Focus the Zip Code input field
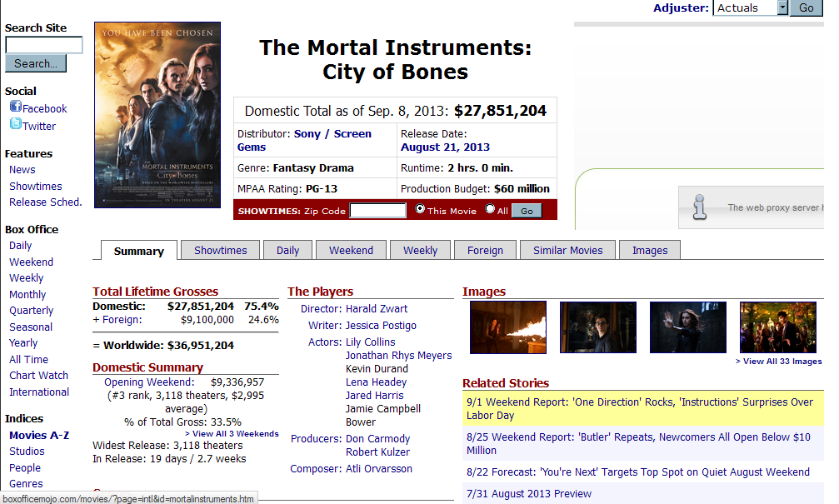The image size is (839, 504). click(377, 210)
